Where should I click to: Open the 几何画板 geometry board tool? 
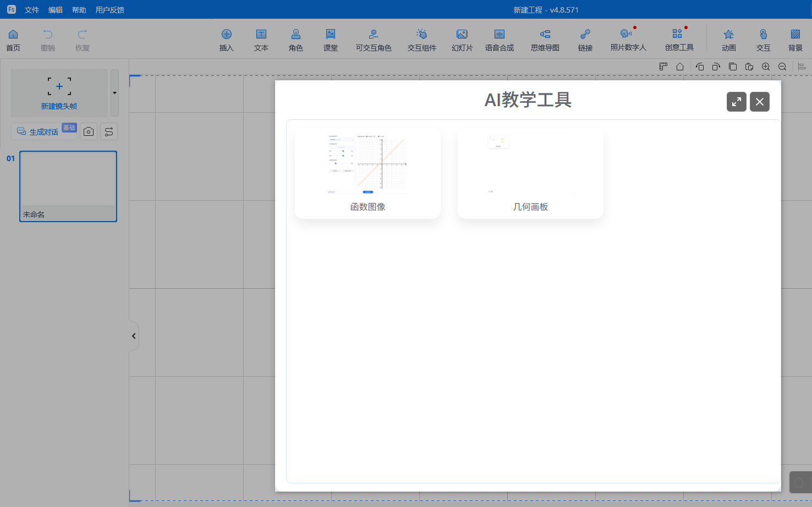530,173
